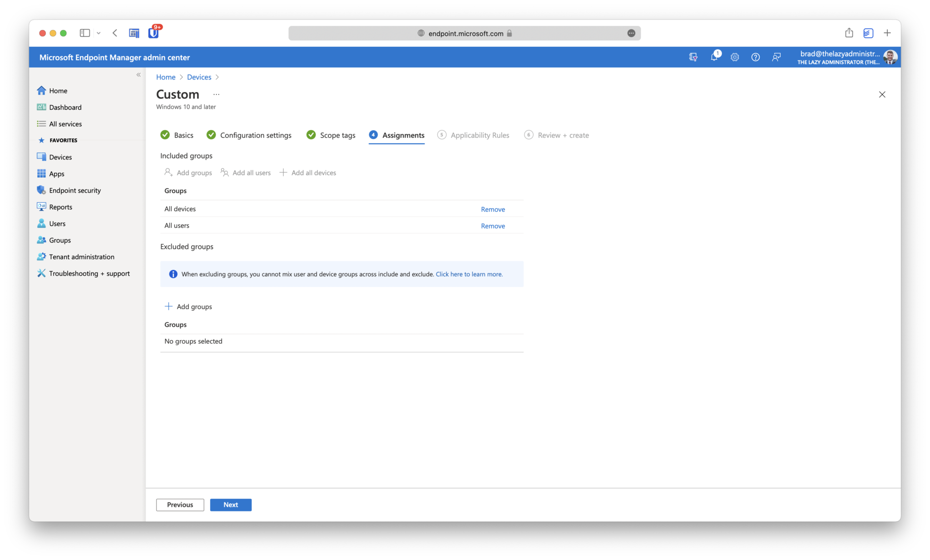Open the directory and subscription filter icon

click(693, 57)
